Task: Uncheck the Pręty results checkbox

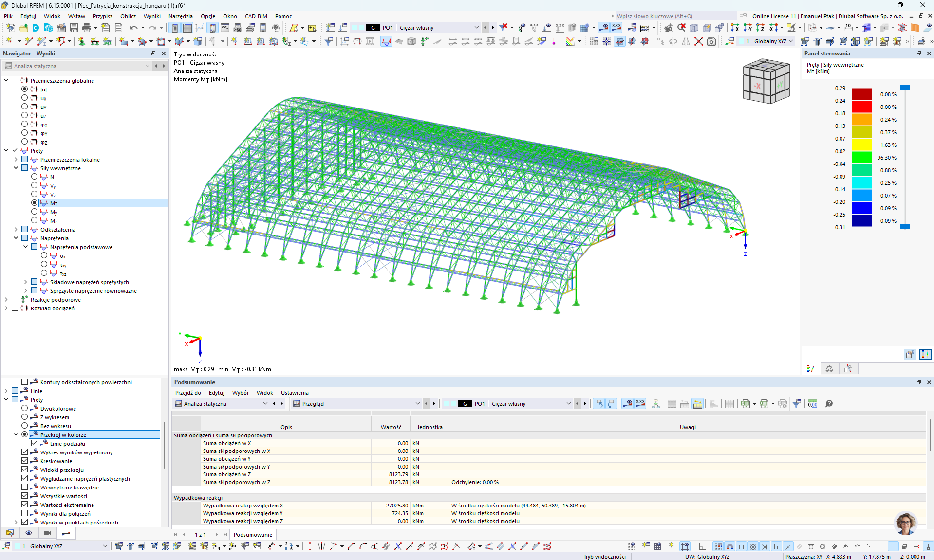Action: point(15,150)
